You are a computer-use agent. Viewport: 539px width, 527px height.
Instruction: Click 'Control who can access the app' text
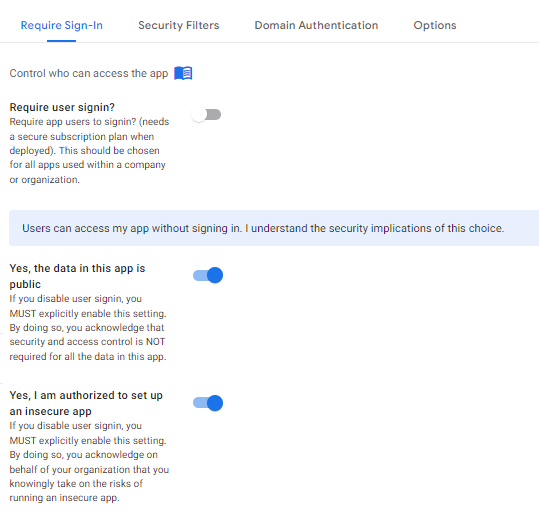(89, 73)
